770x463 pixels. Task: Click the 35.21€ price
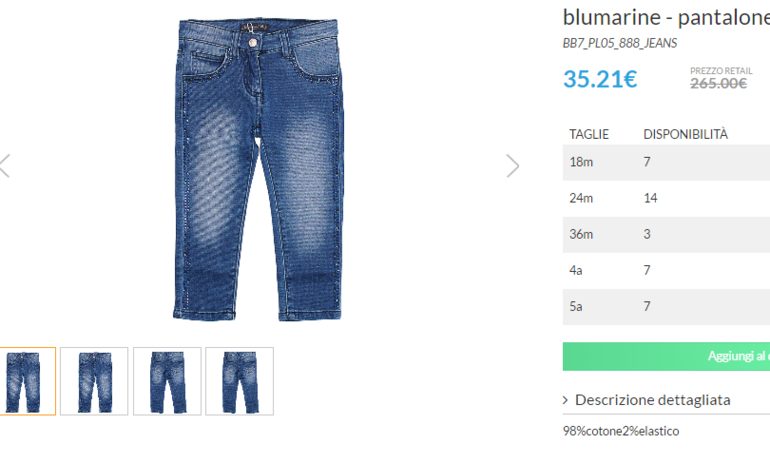click(x=600, y=79)
